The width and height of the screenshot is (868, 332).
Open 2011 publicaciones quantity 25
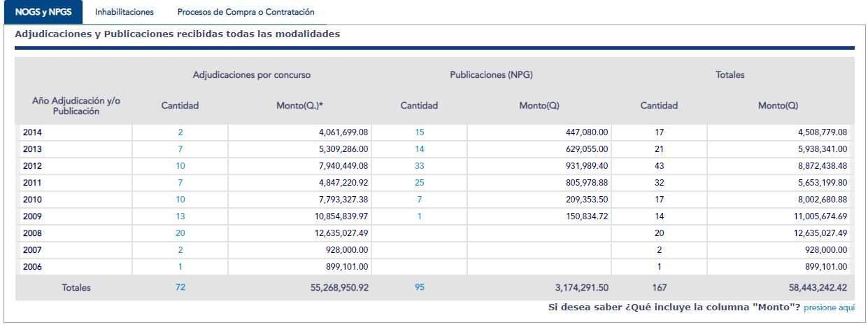click(x=419, y=183)
